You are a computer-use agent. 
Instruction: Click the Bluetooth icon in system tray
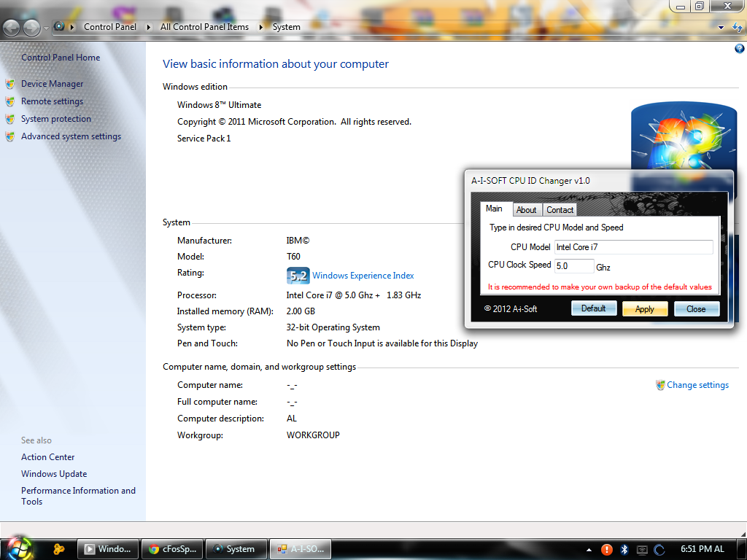[x=624, y=549]
